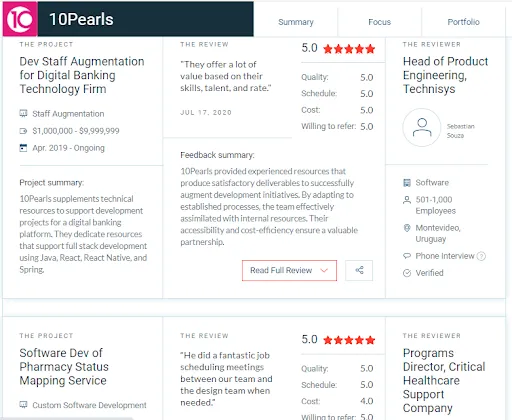Click the 'Willing to refer: 5.0' row
512x420 pixels.
[x=337, y=126]
